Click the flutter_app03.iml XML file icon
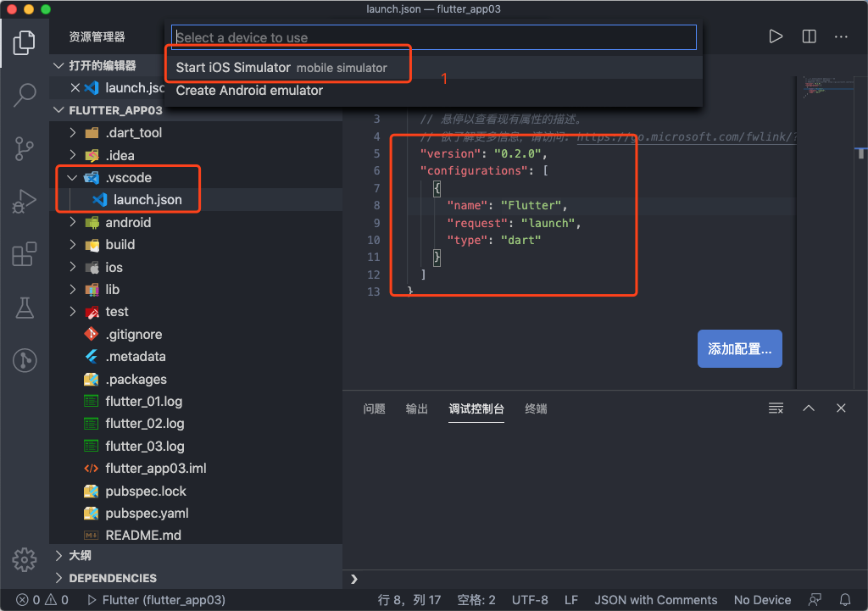Image resolution: width=868 pixels, height=611 pixels. 92,469
